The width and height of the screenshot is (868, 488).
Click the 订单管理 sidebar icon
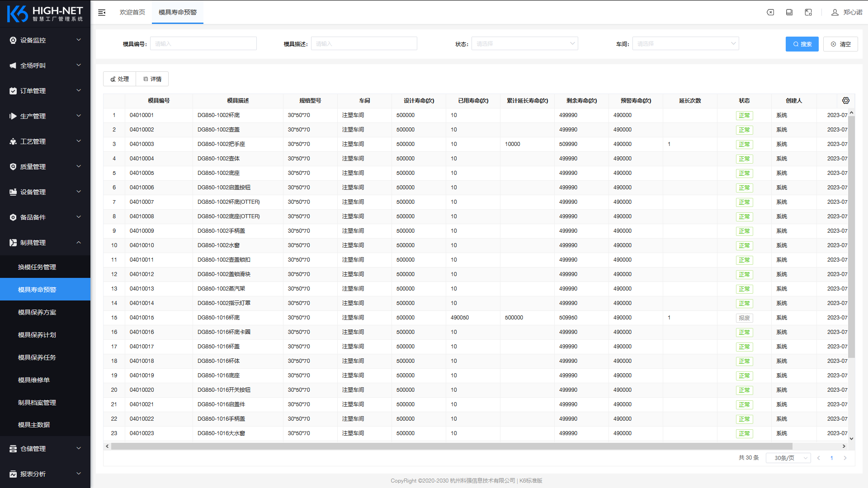point(13,91)
